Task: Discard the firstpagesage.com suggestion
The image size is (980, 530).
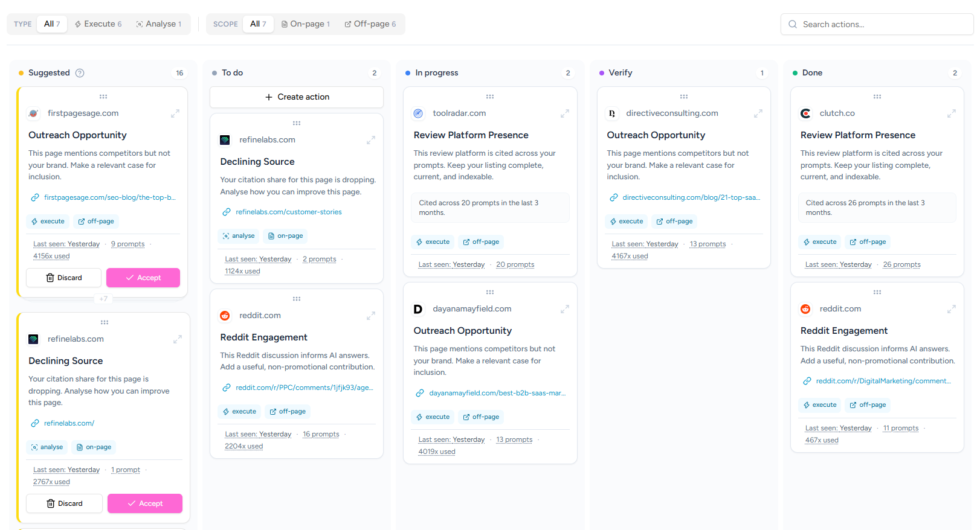Action: point(64,278)
